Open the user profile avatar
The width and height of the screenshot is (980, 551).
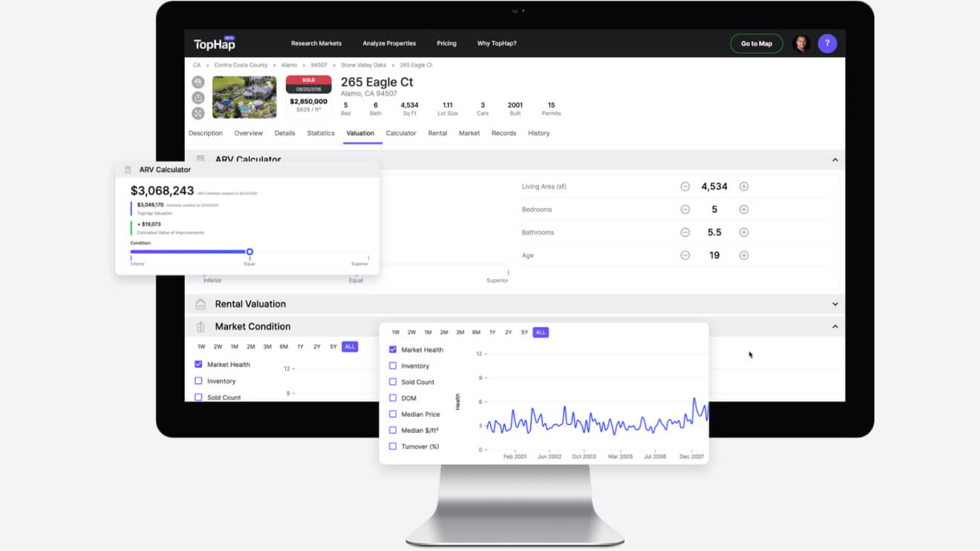[800, 44]
